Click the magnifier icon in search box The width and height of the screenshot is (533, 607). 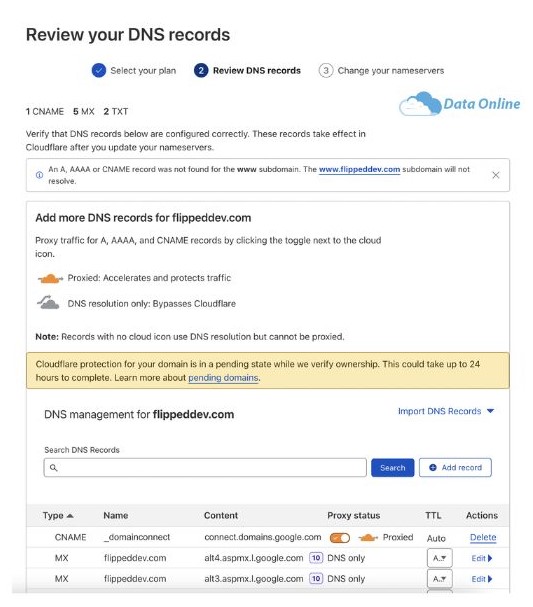54,468
